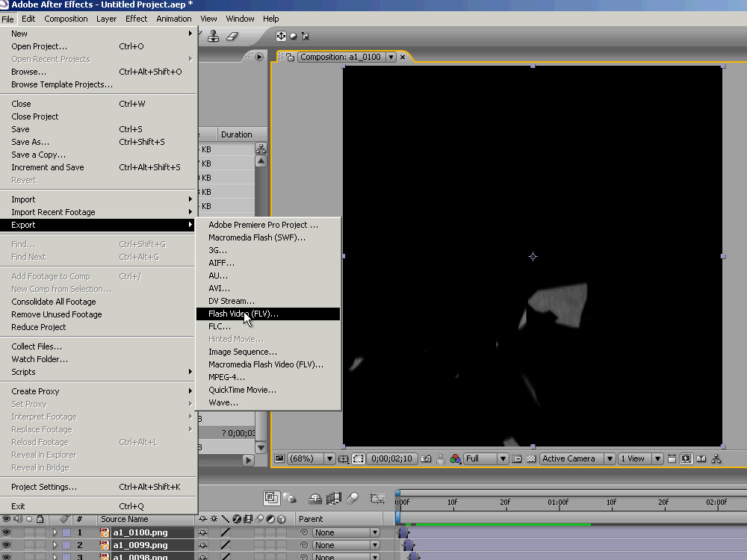Click the project panel scroll down arrow
The width and height of the screenshot is (747, 560).
point(261,447)
